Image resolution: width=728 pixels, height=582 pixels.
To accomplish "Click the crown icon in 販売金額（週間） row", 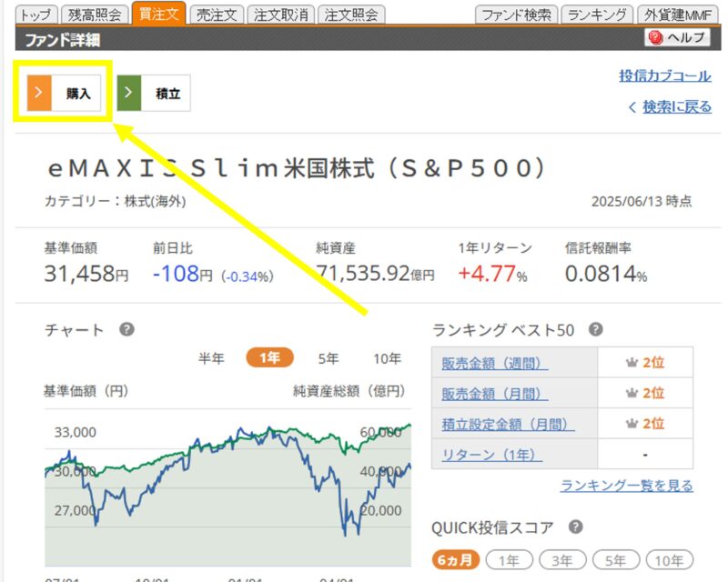I will (632, 363).
